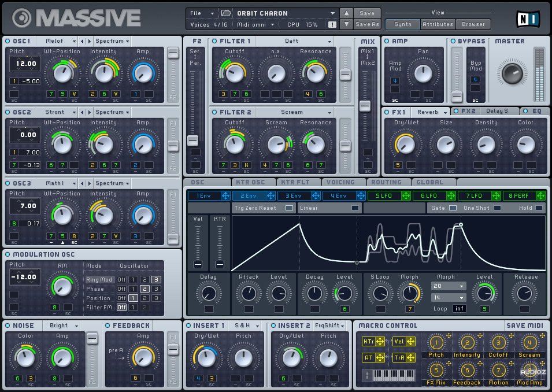Screen dimensions: 552x392
Task: Grab the 5 LFO modulation crosshair handle
Action: (x=406, y=196)
